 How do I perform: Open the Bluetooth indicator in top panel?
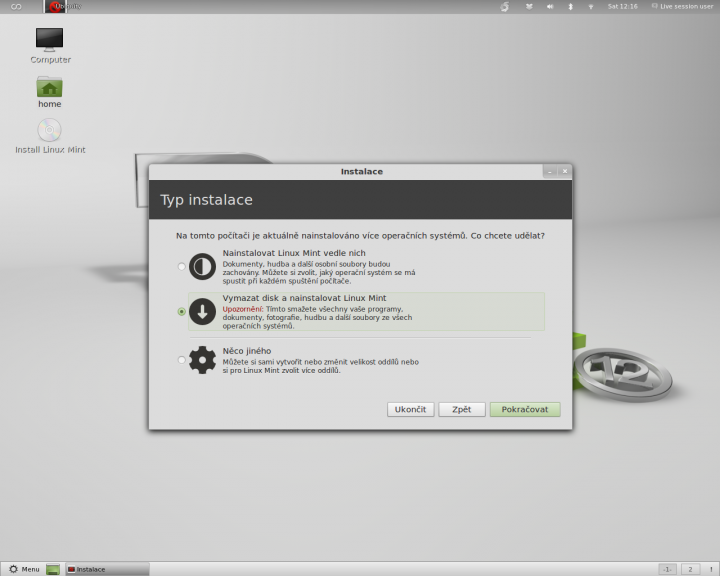[x=571, y=6]
